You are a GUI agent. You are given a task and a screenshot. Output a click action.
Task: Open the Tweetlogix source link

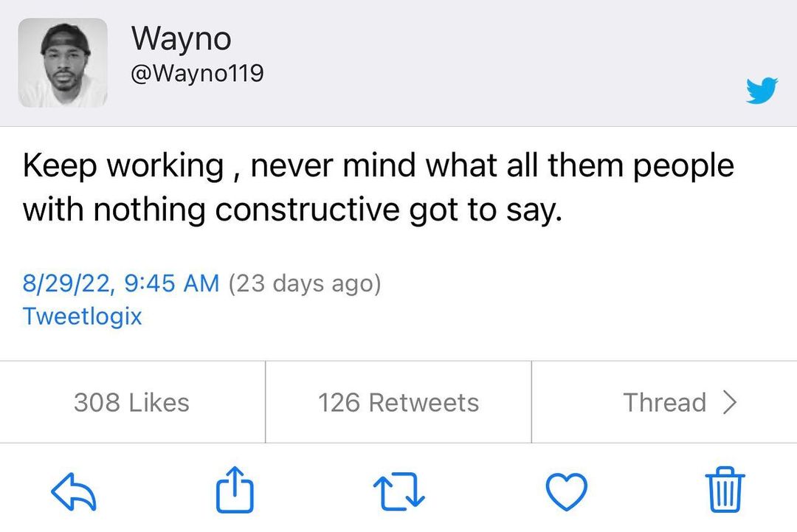point(82,316)
